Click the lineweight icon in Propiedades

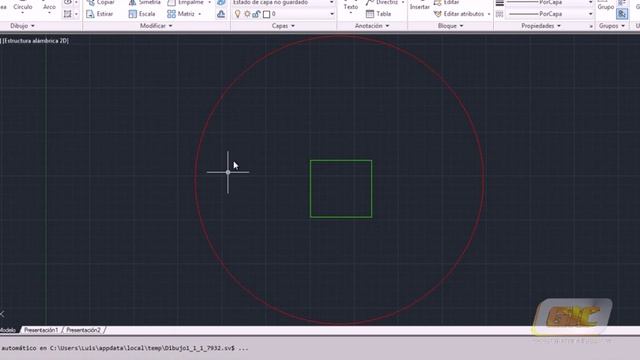500,3
